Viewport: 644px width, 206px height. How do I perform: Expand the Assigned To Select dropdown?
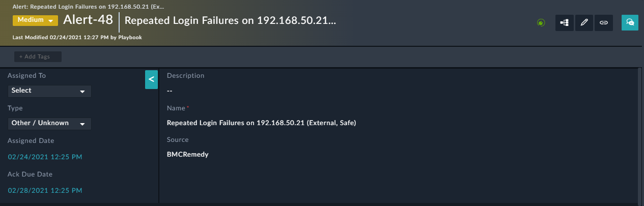point(49,91)
